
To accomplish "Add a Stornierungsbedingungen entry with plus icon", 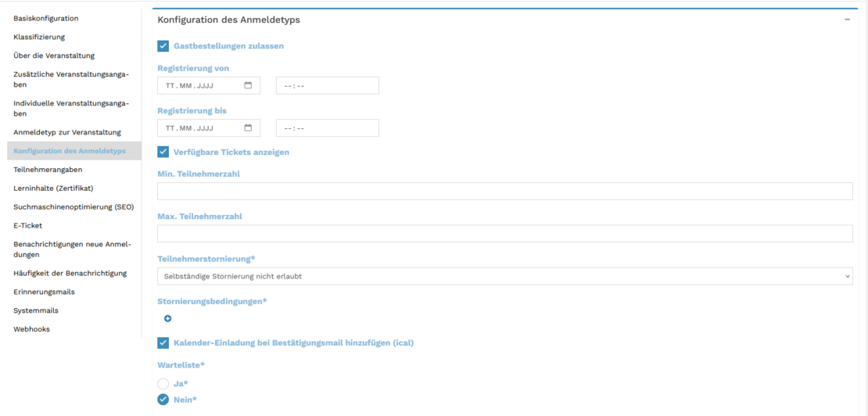I will pyautogui.click(x=167, y=318).
